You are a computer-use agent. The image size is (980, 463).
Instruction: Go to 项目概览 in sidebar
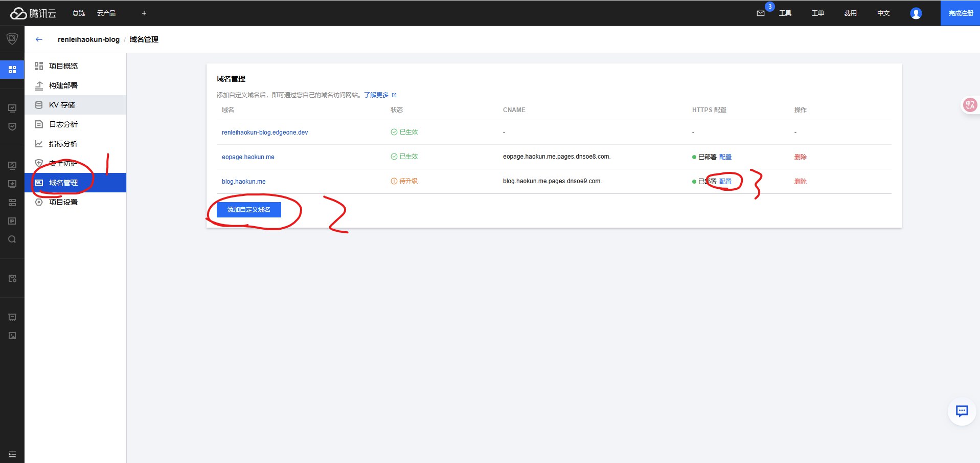click(x=63, y=66)
